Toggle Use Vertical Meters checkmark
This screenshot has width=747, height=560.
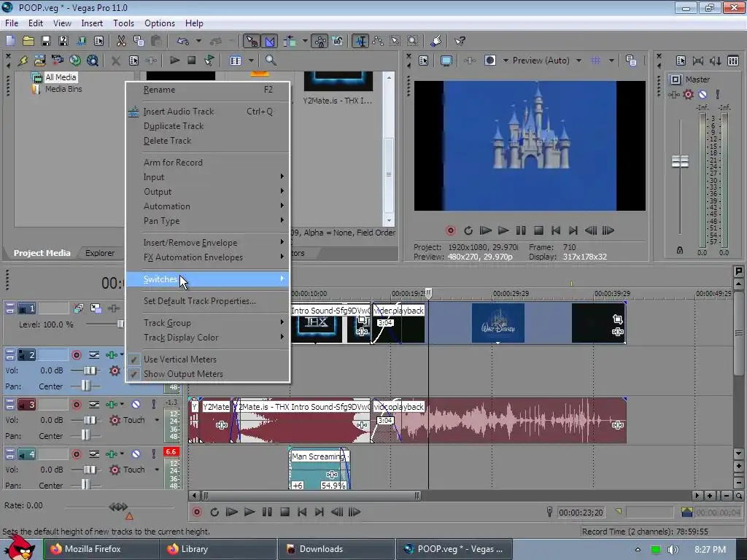tap(134, 359)
